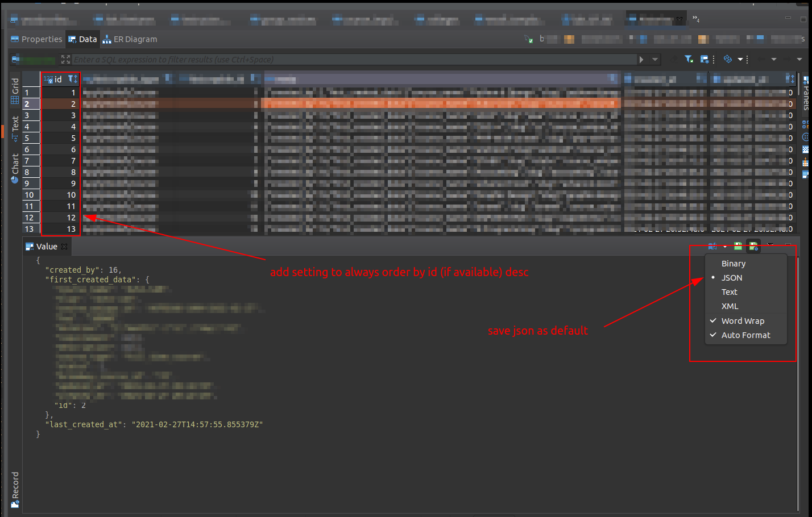Select row number 5 header
The width and height of the screenshot is (812, 517).
[x=31, y=138]
